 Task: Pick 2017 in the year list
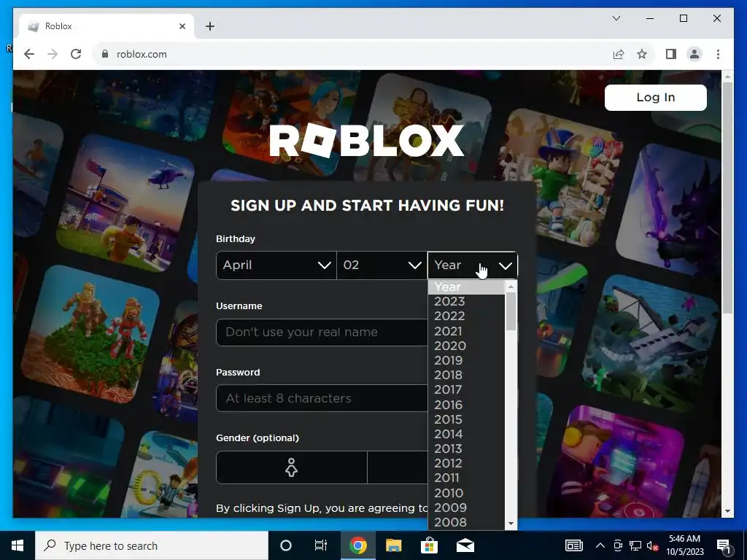(466, 390)
